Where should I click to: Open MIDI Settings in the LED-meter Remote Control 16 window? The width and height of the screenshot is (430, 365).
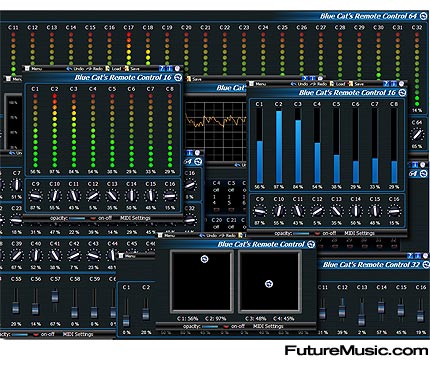135,218
